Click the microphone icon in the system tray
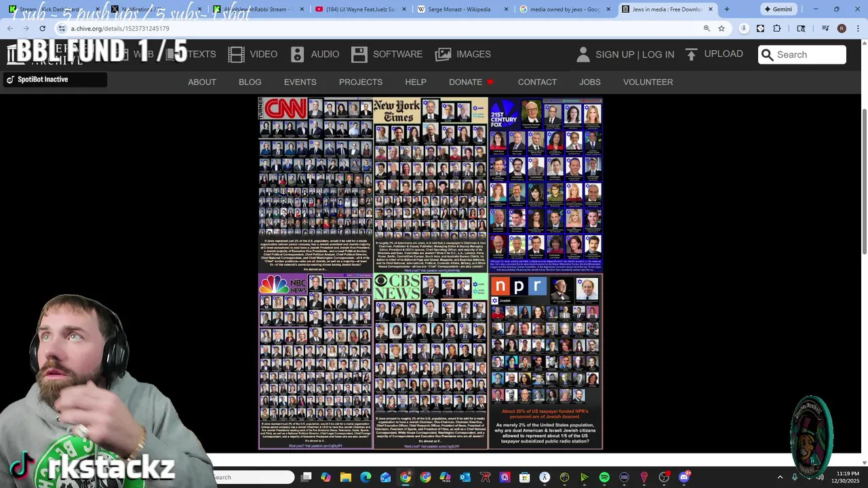The height and width of the screenshot is (488, 868). 795,477
